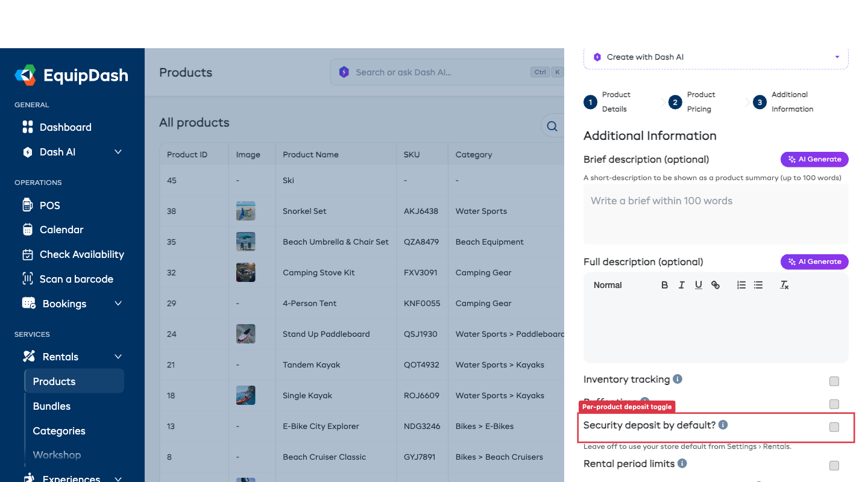This screenshot has width=868, height=482.
Task: Click the EquipDash logo
Action: coord(71,75)
